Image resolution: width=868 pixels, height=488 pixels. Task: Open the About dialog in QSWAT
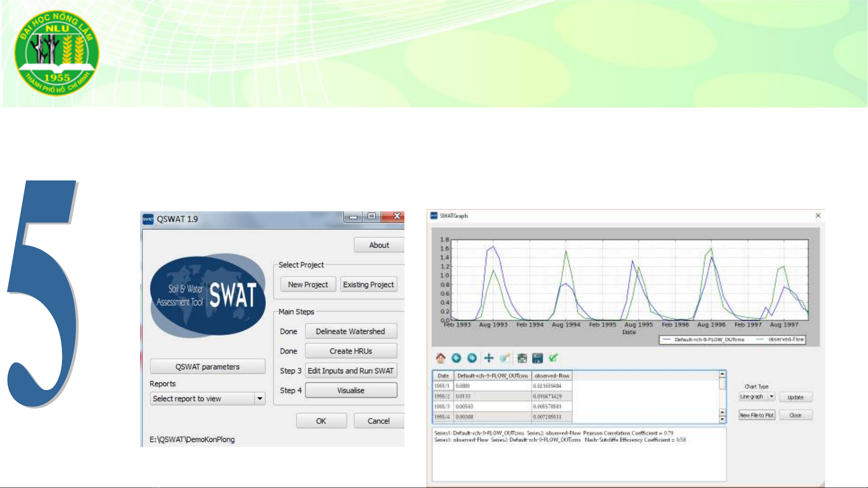tap(379, 245)
